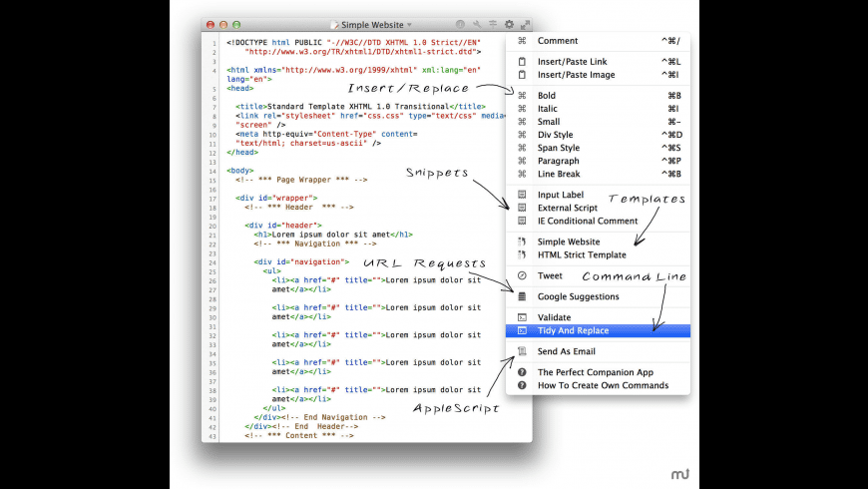Click the "<ul>" tag on line 25
Viewport: 868px width, 489px height.
pyautogui.click(x=271, y=271)
